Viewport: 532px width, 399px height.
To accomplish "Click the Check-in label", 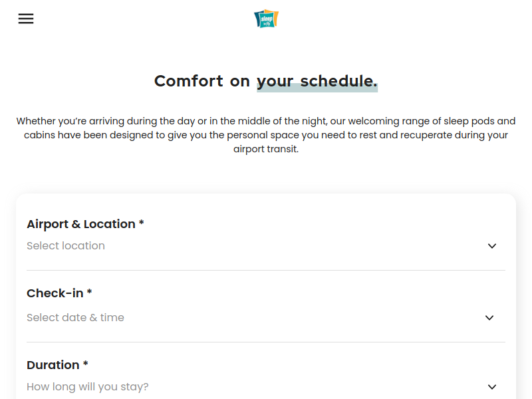I will 55,293.
